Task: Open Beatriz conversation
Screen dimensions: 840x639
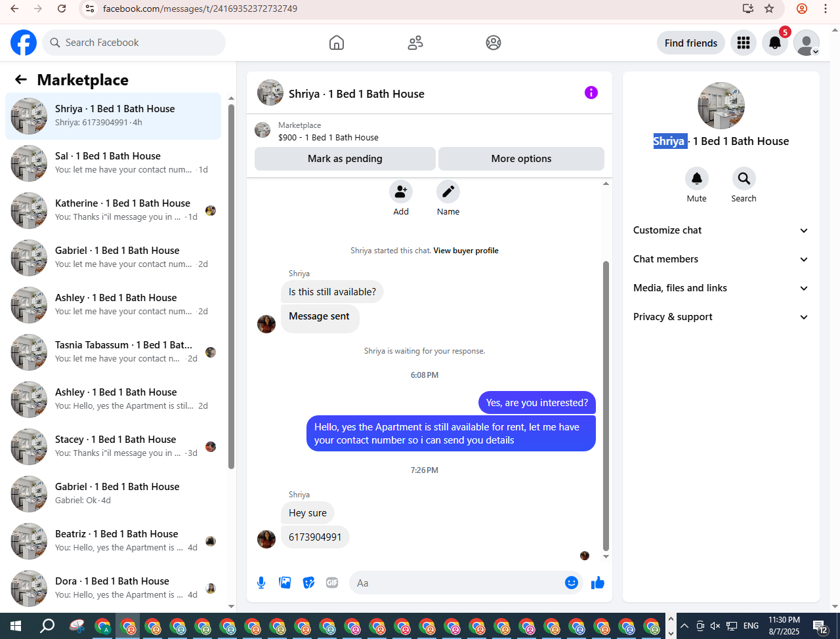Action: (x=114, y=541)
